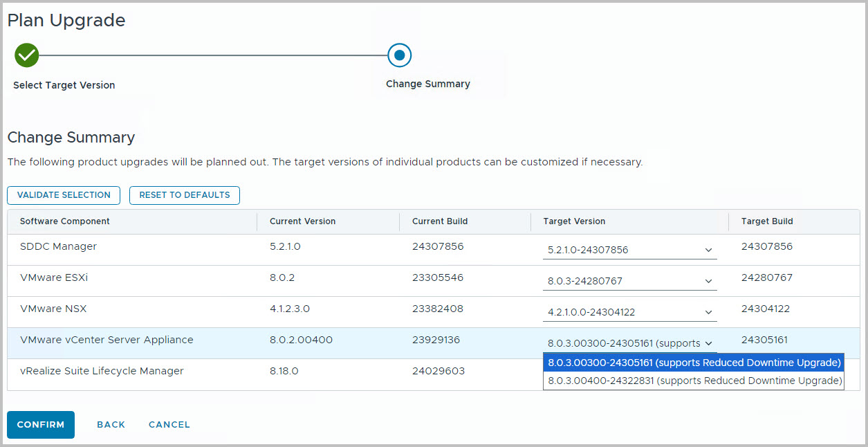Click the Software Component column header
Image resolution: width=868 pixels, height=447 pixels.
click(65, 221)
